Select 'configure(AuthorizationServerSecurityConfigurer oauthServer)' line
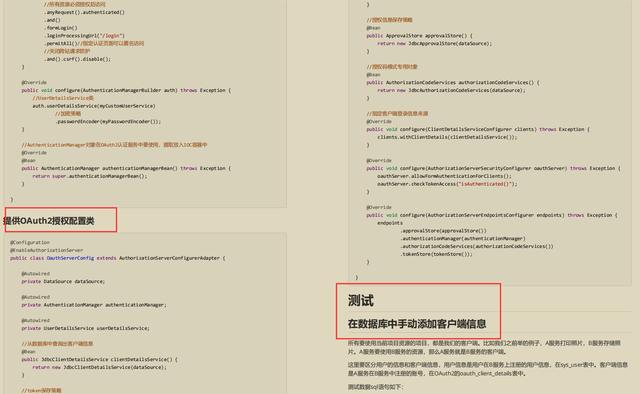The width and height of the screenshot is (640, 394). tap(493, 168)
